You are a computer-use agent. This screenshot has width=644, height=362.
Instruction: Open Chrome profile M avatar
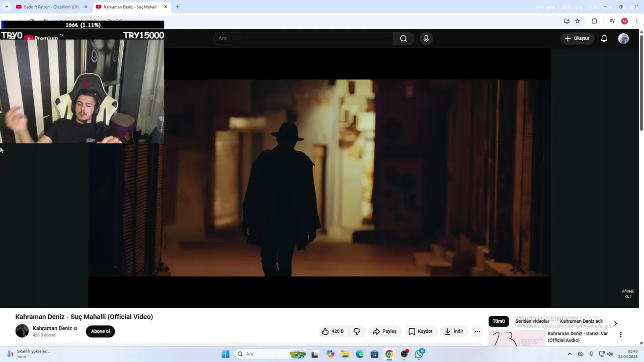click(x=624, y=21)
